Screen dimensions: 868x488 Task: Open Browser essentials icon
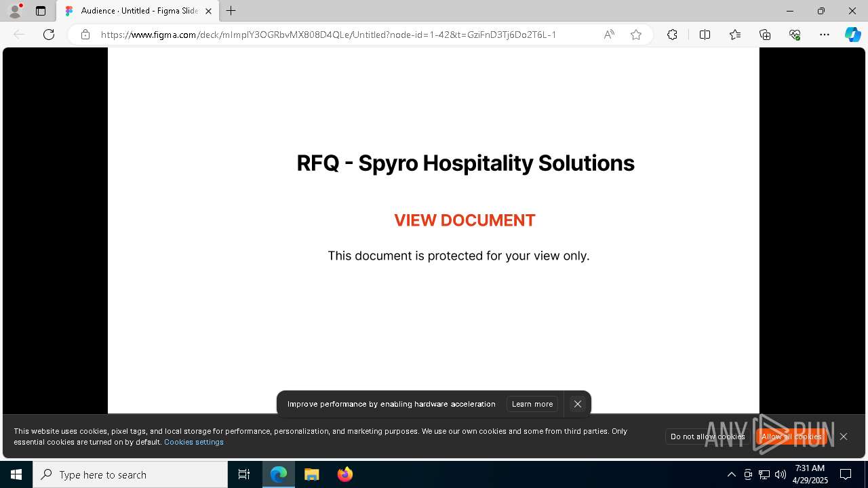pos(795,35)
